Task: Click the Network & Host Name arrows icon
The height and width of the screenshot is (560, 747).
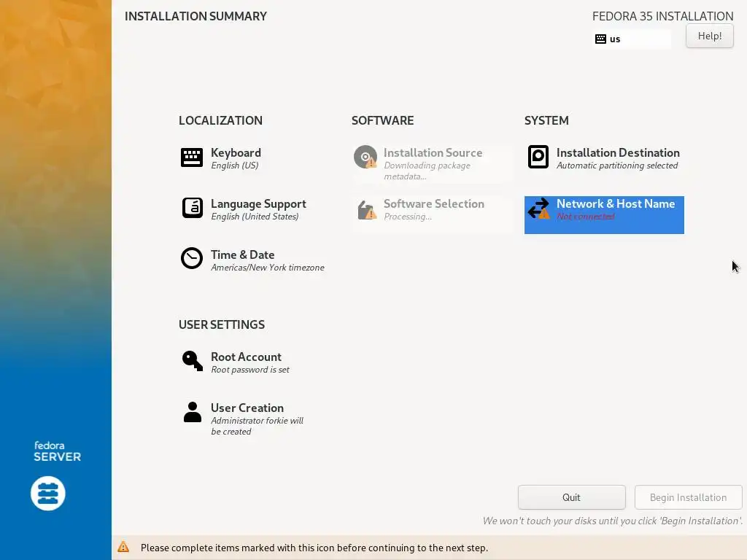Action: click(x=538, y=209)
